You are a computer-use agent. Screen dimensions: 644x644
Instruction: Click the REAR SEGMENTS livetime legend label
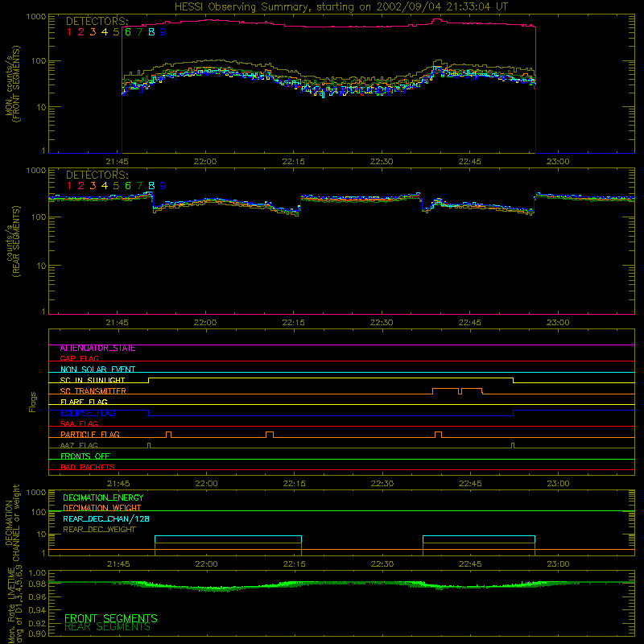(108, 627)
